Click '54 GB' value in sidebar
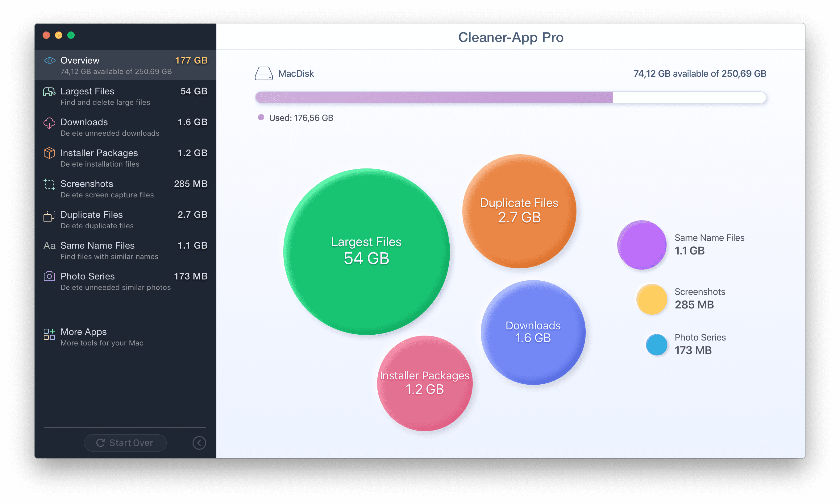The height and width of the screenshot is (504, 840). (x=194, y=91)
